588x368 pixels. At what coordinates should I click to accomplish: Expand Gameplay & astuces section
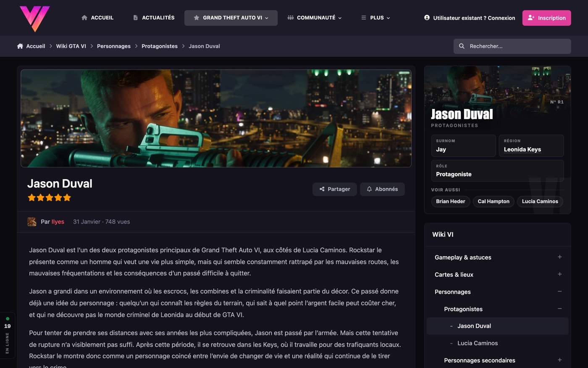coord(559,257)
